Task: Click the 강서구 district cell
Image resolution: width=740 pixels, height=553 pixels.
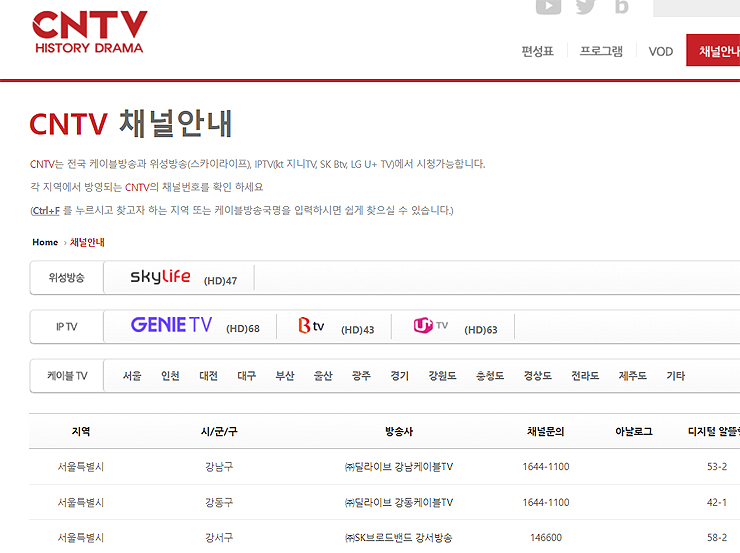Action: pyautogui.click(x=219, y=538)
